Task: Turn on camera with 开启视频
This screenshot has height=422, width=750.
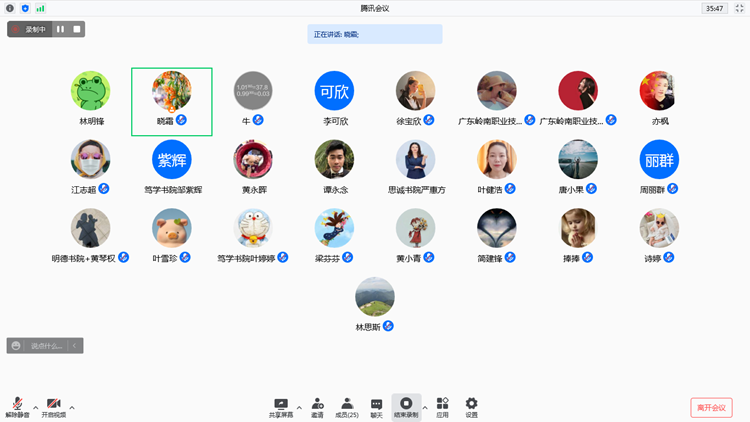Action: pos(53,404)
